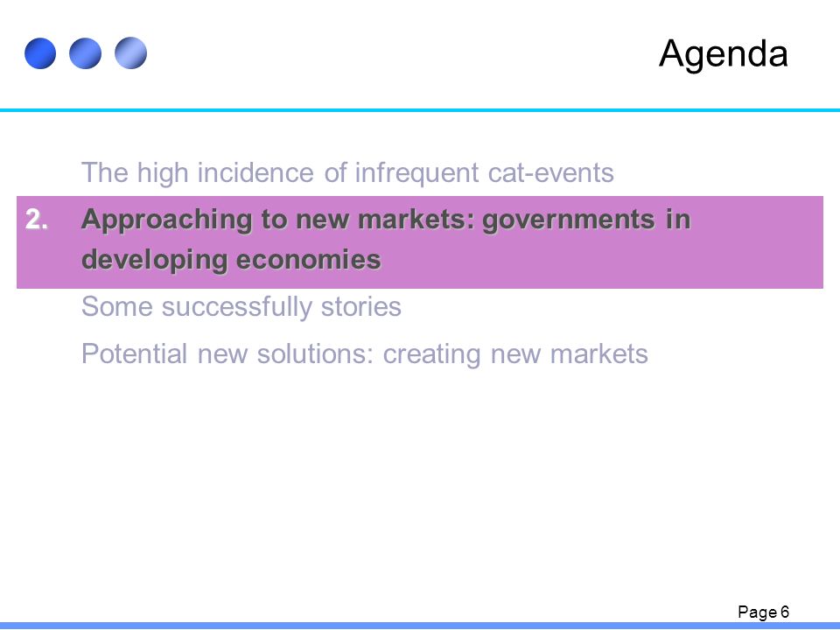Image resolution: width=840 pixels, height=630 pixels.
Task: Click the word 'governments' in highlighted item
Action: [569, 220]
